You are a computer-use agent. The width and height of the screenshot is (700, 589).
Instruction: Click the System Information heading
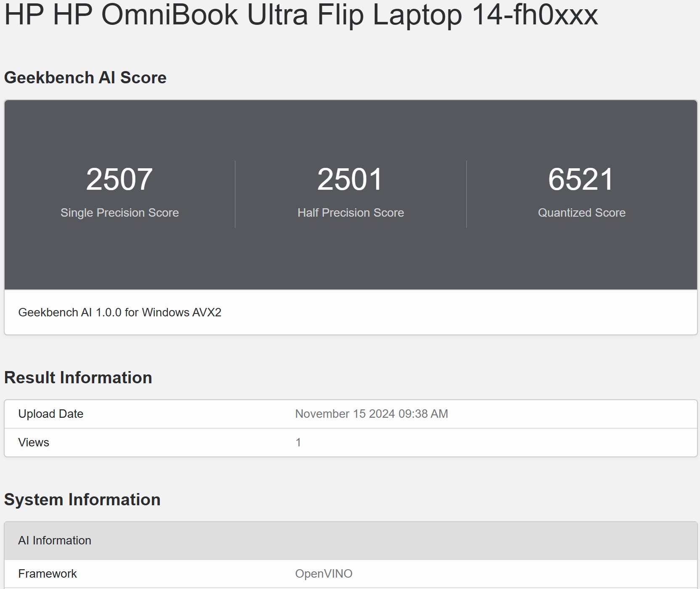pyautogui.click(x=82, y=500)
